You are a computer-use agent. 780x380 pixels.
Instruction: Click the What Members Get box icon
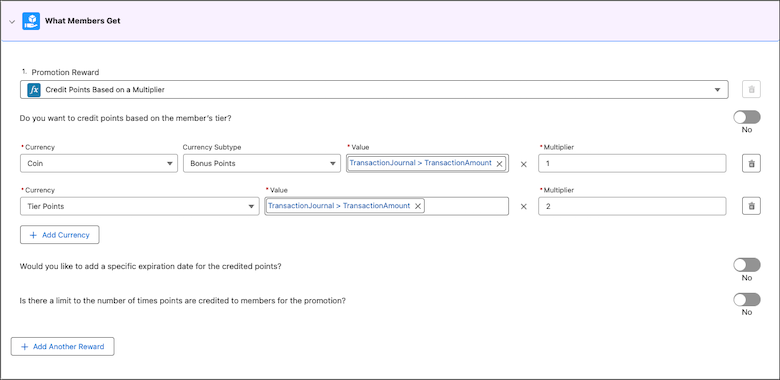pos(31,21)
